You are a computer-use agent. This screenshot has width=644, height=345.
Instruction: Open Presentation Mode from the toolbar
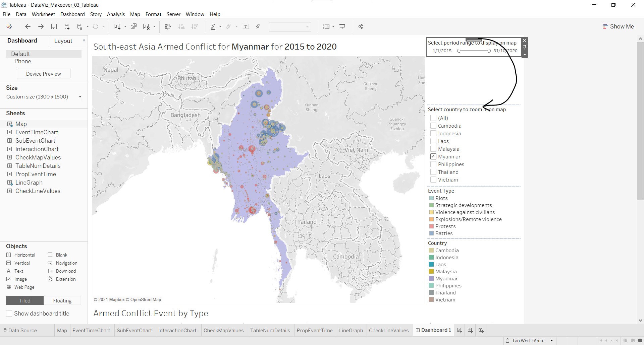tap(342, 27)
